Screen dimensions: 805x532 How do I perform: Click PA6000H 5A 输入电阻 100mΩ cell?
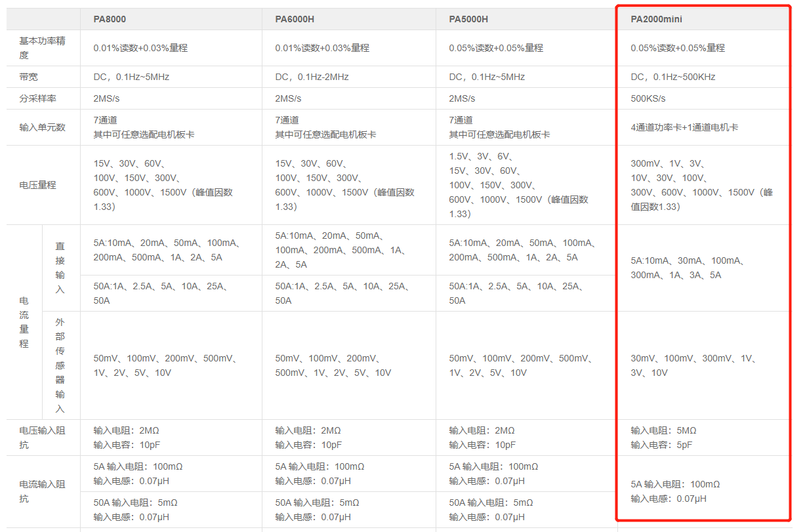320,474
